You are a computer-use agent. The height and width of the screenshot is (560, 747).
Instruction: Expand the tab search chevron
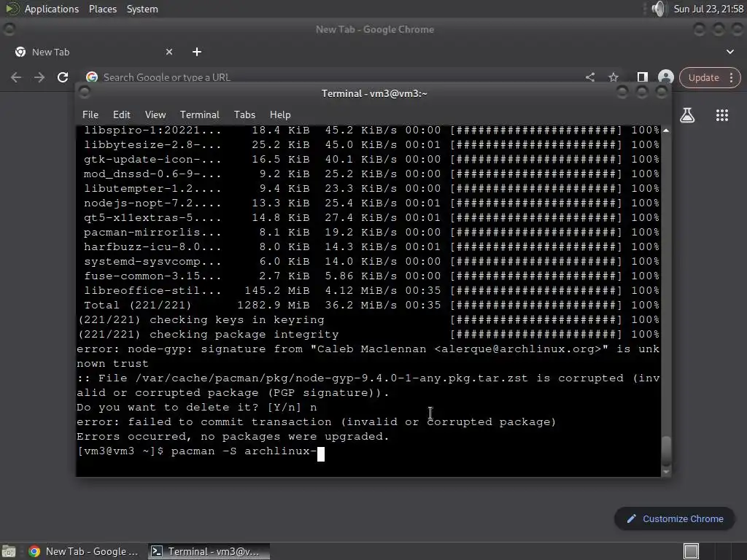pos(729,52)
